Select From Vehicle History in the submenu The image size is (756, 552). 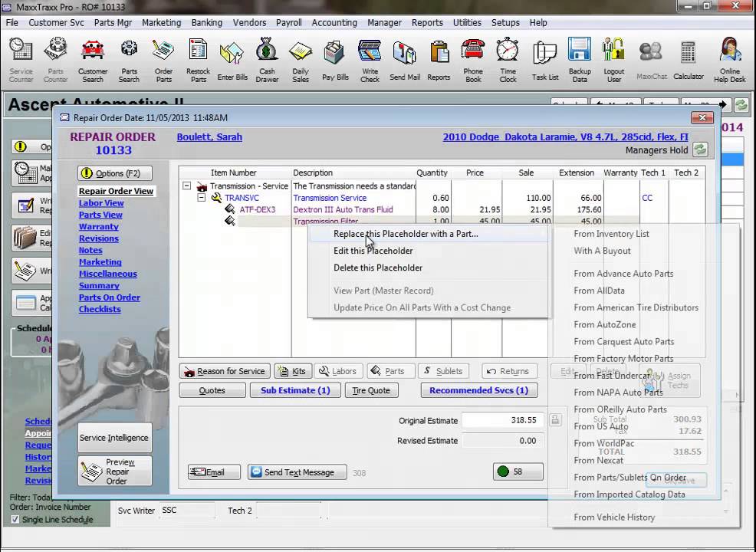[645, 517]
